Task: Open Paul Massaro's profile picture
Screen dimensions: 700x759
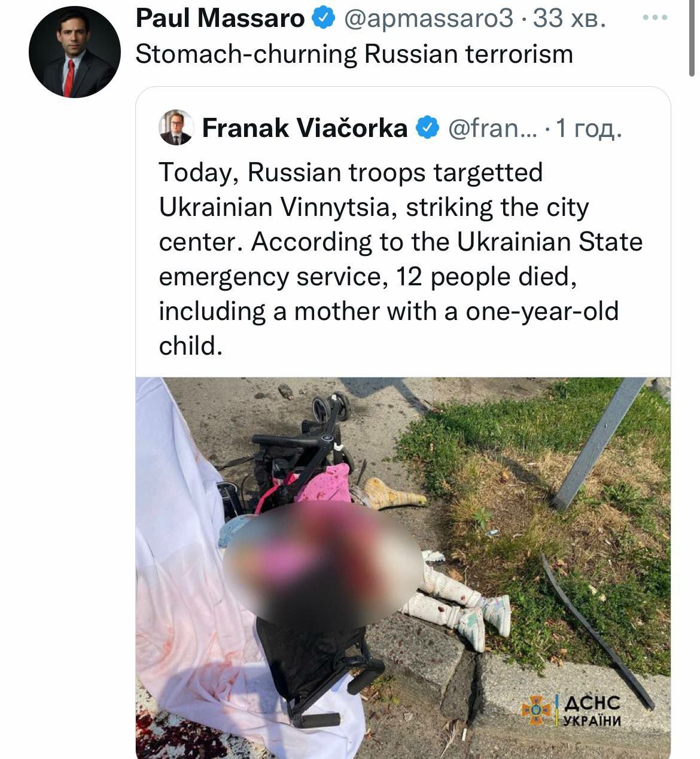Action: [74, 52]
